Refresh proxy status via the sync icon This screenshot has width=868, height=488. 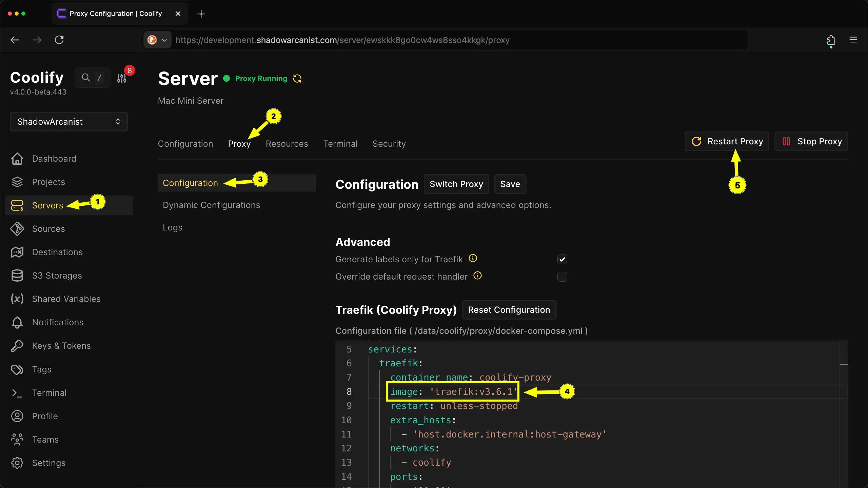(297, 78)
